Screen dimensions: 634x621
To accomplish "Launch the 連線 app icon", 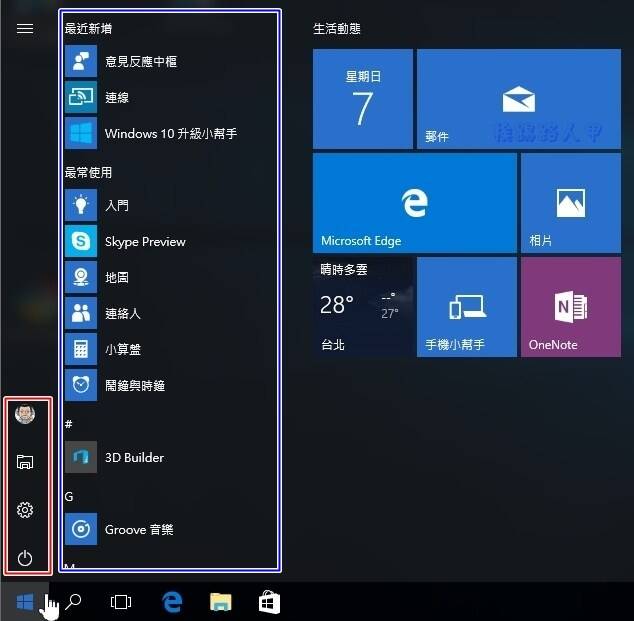I will pos(81,97).
